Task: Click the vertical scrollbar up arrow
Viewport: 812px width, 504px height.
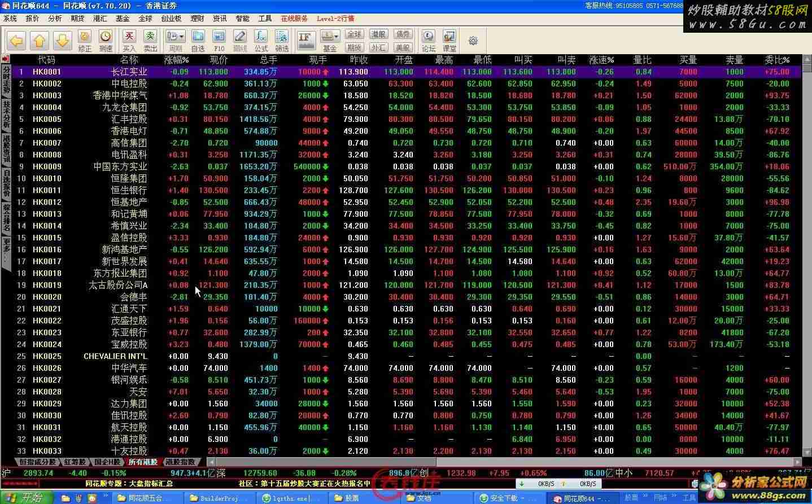Action: tap(806, 59)
